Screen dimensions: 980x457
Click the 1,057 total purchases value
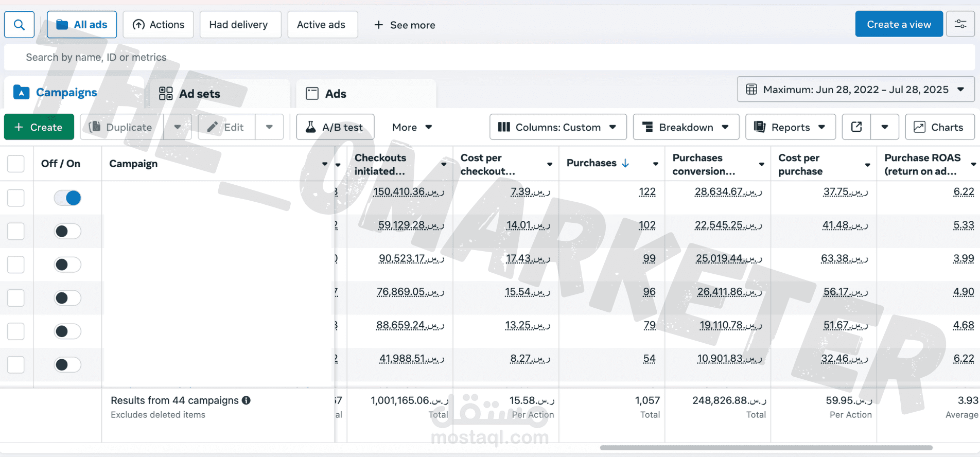click(x=647, y=400)
